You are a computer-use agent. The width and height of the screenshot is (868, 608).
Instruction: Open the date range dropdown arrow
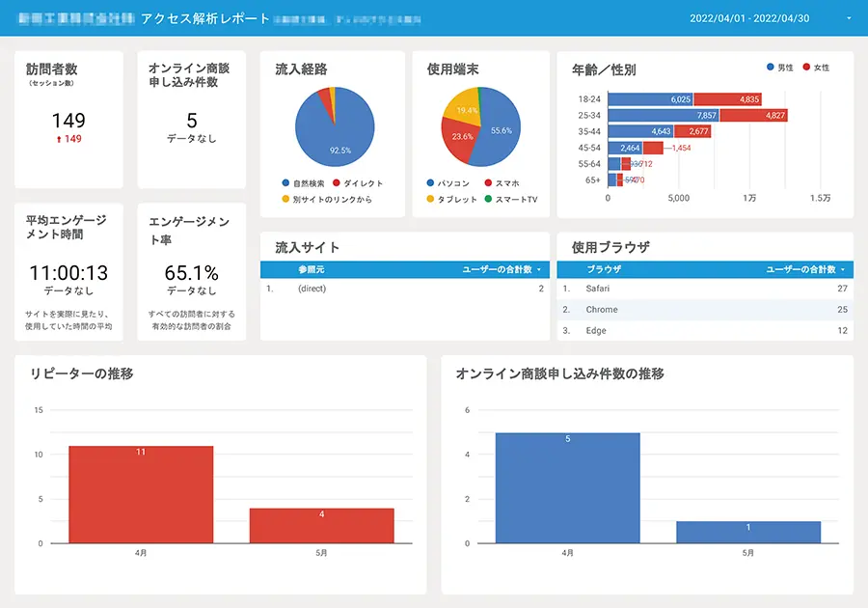pyautogui.click(x=849, y=18)
